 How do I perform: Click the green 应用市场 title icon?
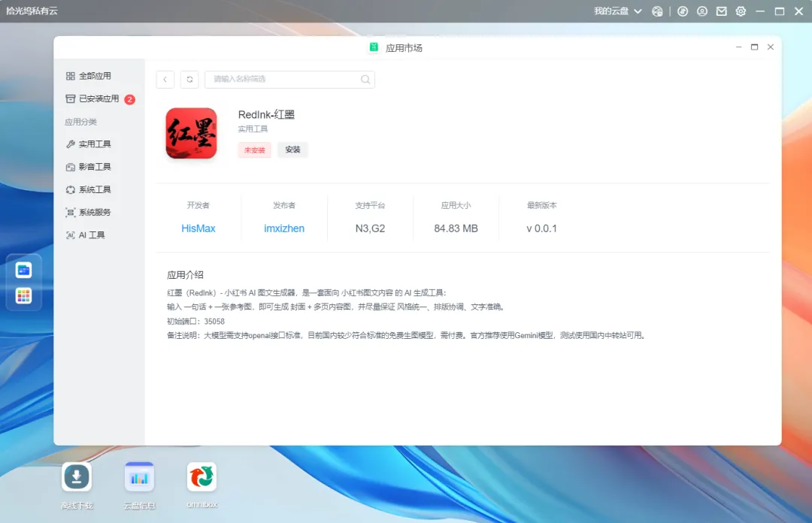click(x=374, y=47)
